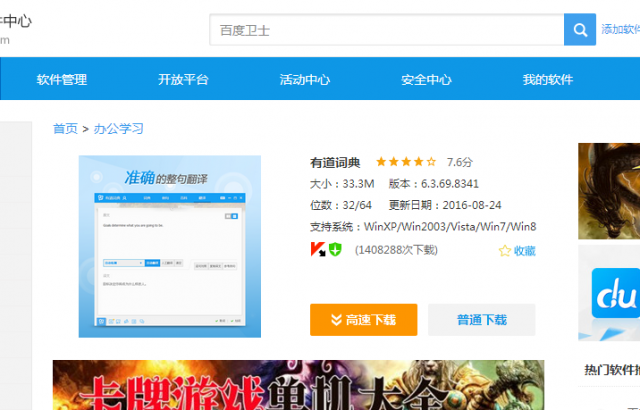
Task: Click the 普通下载 button
Action: click(482, 319)
